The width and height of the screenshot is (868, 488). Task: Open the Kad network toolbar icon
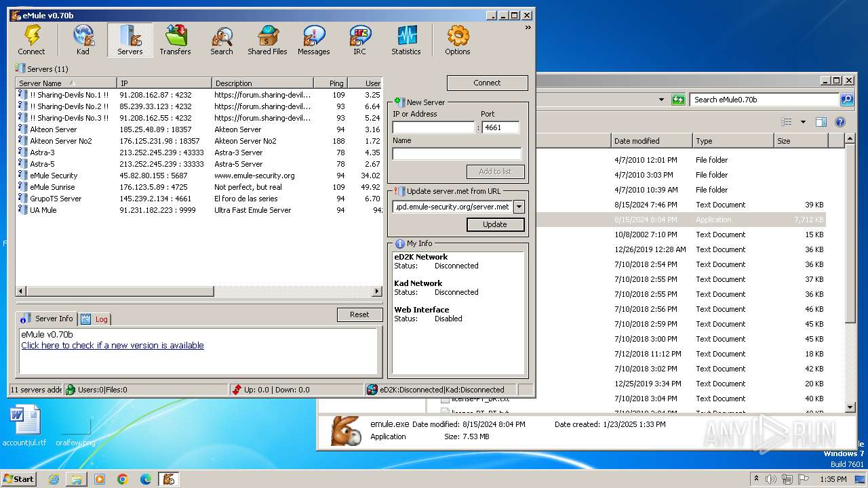(x=83, y=40)
